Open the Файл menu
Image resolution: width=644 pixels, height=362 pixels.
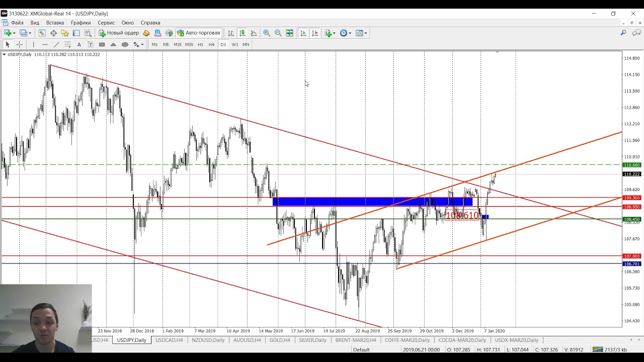[17, 23]
